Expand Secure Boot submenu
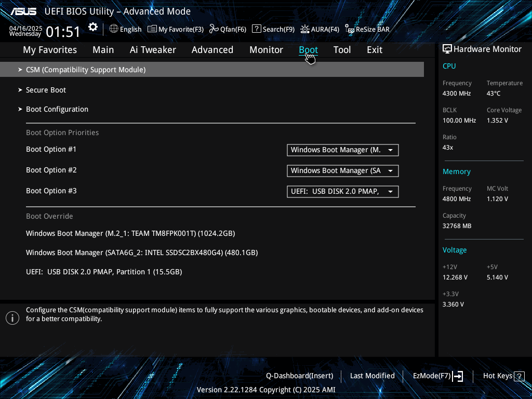 [x=46, y=90]
